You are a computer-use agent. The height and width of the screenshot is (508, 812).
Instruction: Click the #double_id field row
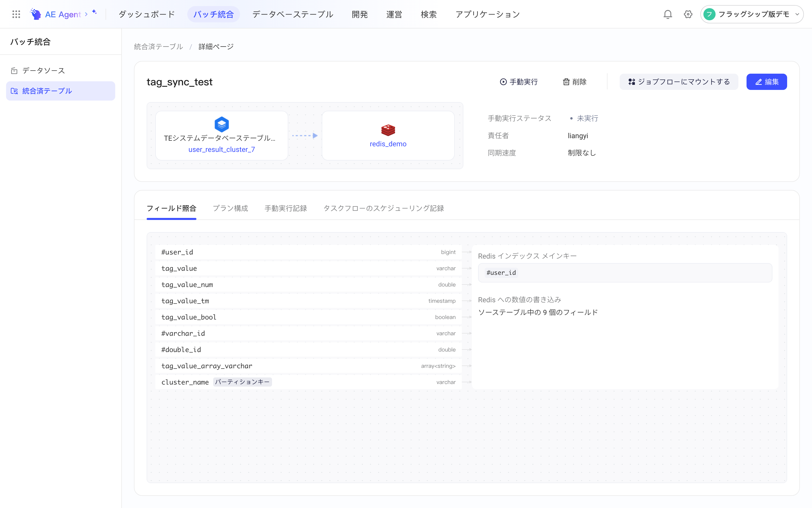[x=308, y=350]
